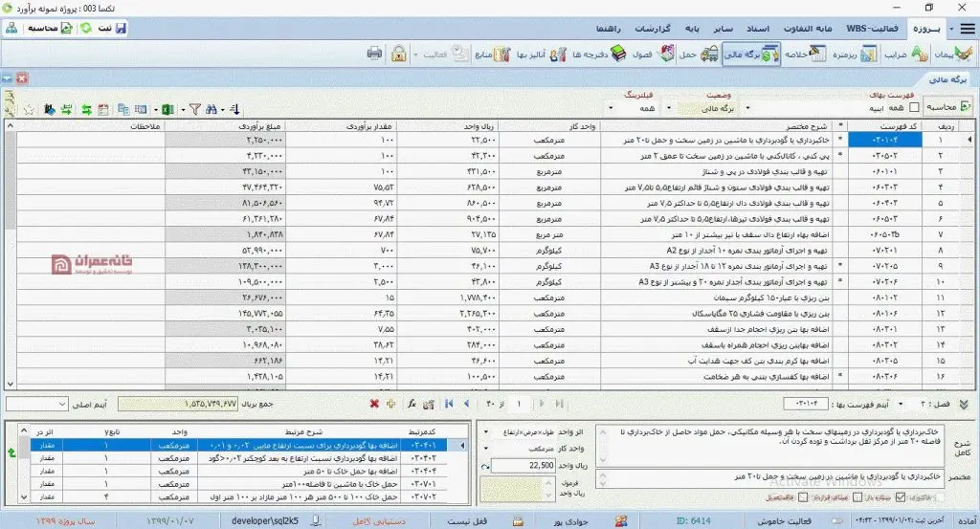
Task: Click the padlock icon in the ribbon
Action: click(399, 54)
